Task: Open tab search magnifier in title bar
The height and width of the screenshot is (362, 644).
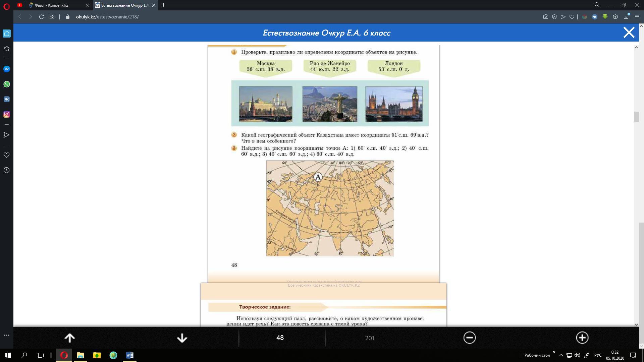Action: coord(597,5)
